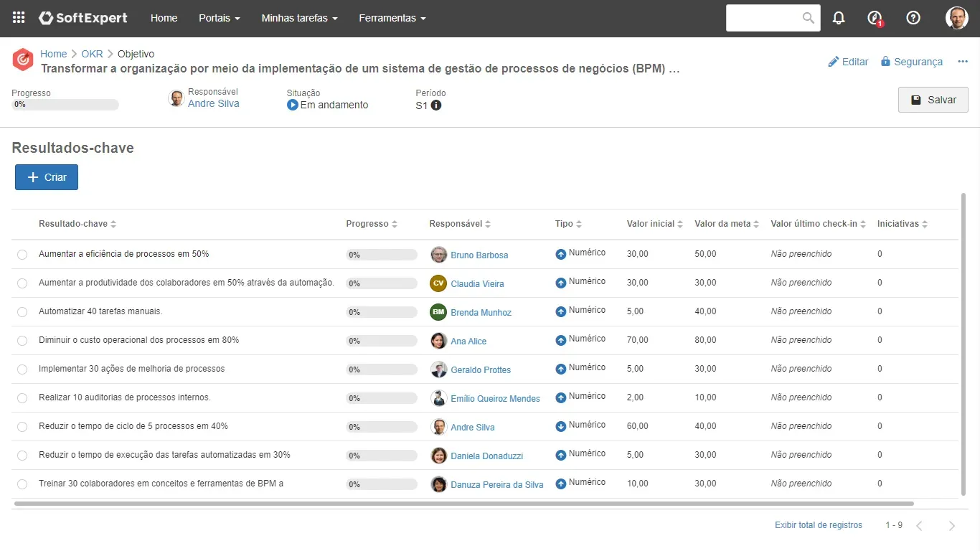This screenshot has height=551, width=980.
Task: Select radio button for 'Realizar 10 auditorias' row
Action: (x=22, y=398)
